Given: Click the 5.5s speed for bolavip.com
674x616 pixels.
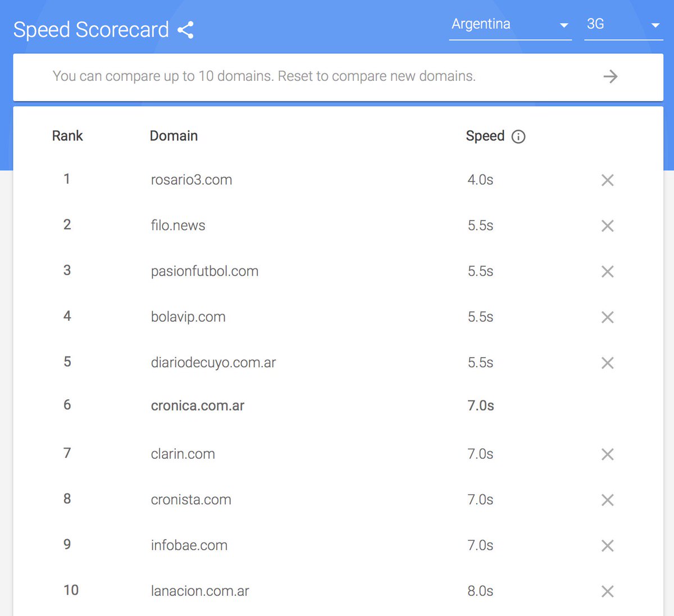Looking at the screenshot, I should coord(480,317).
